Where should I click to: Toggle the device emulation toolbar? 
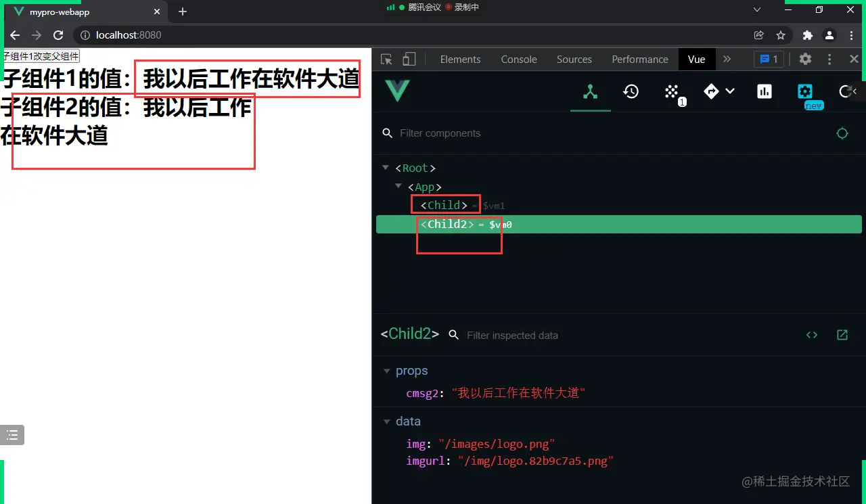click(x=409, y=60)
